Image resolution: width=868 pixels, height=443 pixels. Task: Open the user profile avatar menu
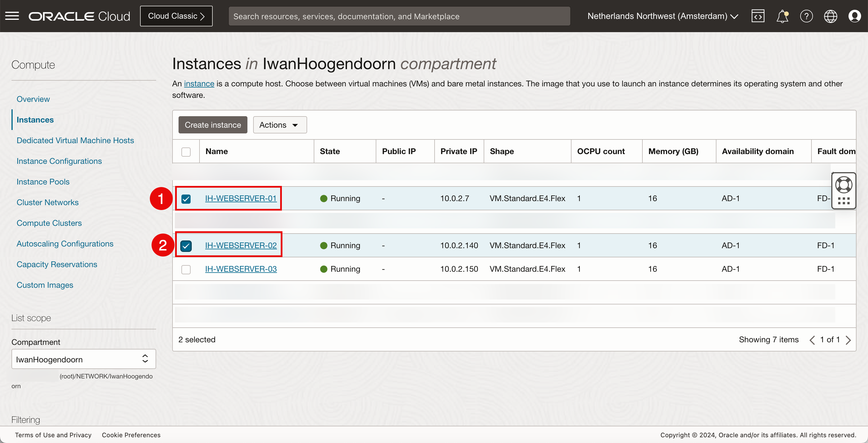[855, 16]
